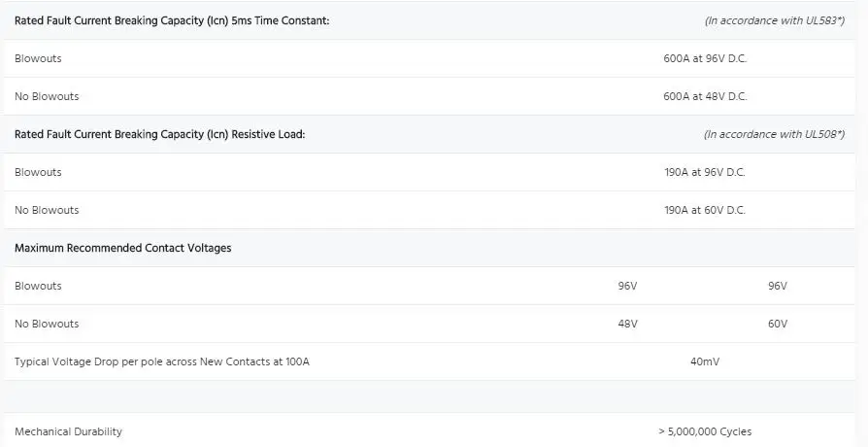Viewport: 868px width, 447px height.
Task: Click the No Blowouts label beside 600A at 48V
Action: point(47,96)
